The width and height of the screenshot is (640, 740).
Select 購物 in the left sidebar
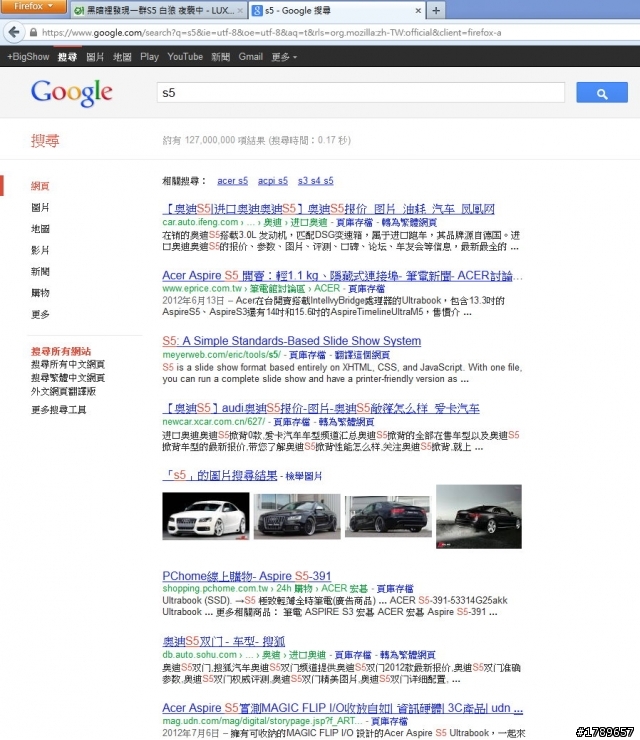coord(40,293)
